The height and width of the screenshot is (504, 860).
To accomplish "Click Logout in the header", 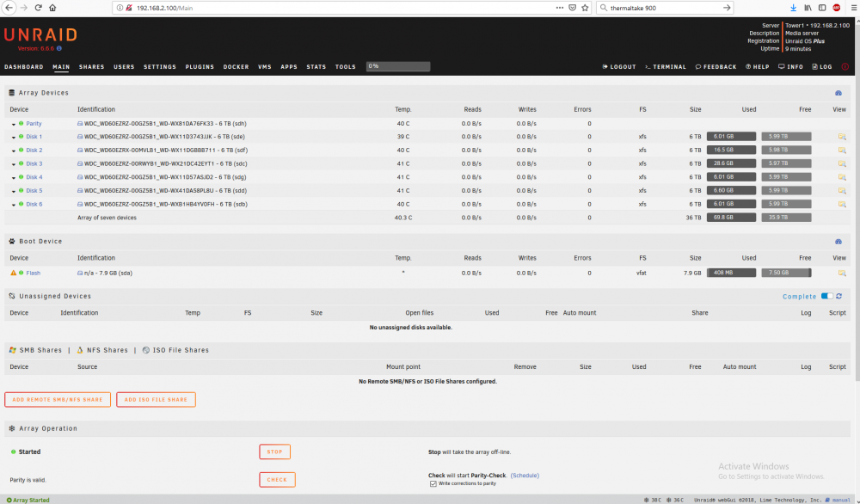I will point(619,67).
